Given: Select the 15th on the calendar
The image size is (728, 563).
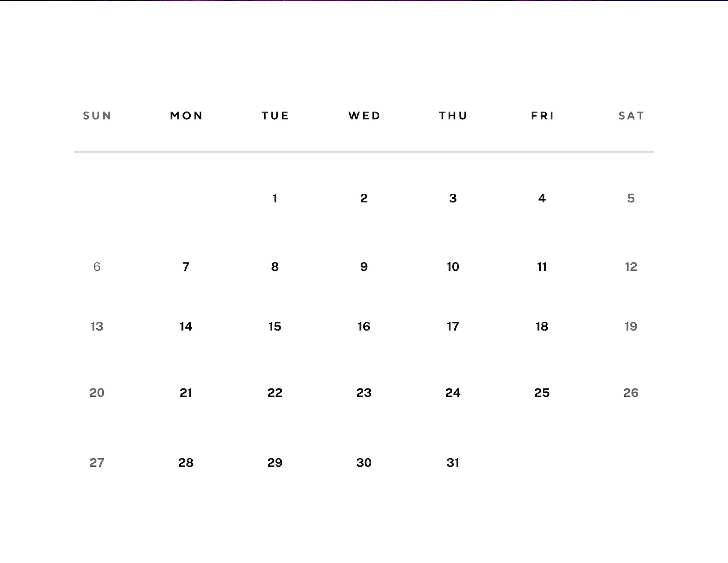Looking at the screenshot, I should [275, 326].
